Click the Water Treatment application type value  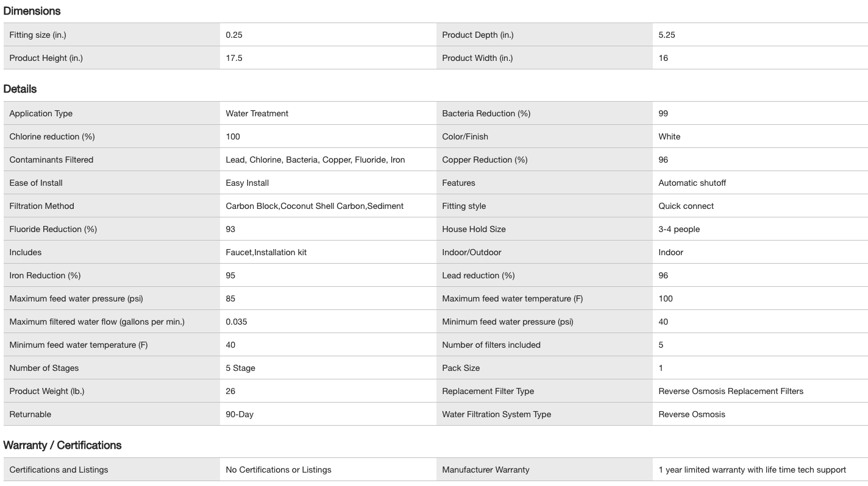[x=257, y=113]
